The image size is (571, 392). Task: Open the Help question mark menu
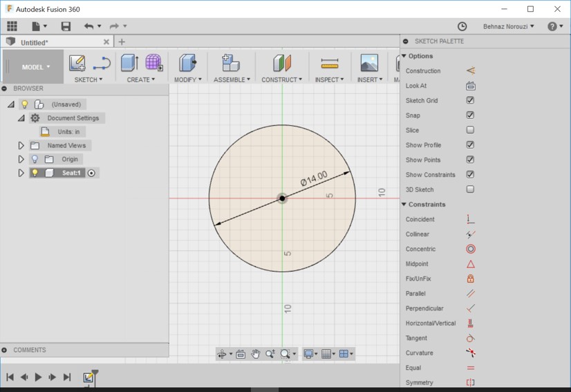[555, 26]
